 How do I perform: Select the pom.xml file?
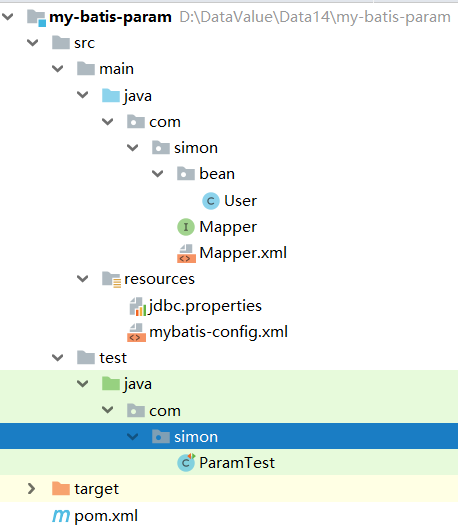coord(106,516)
